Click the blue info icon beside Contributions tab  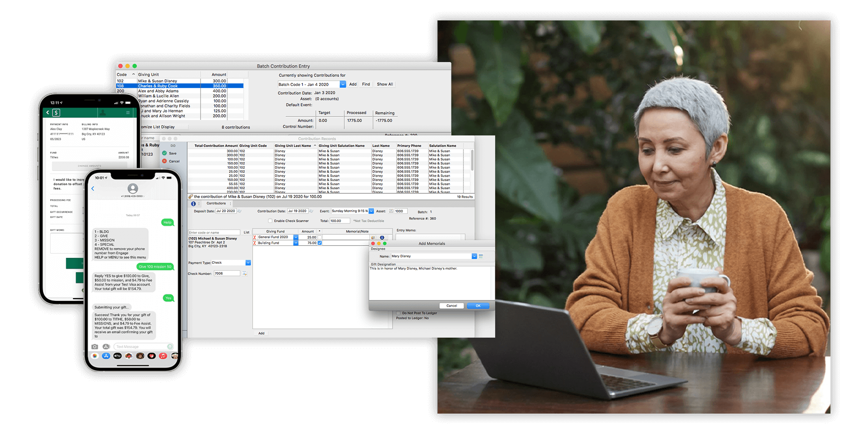[193, 204]
